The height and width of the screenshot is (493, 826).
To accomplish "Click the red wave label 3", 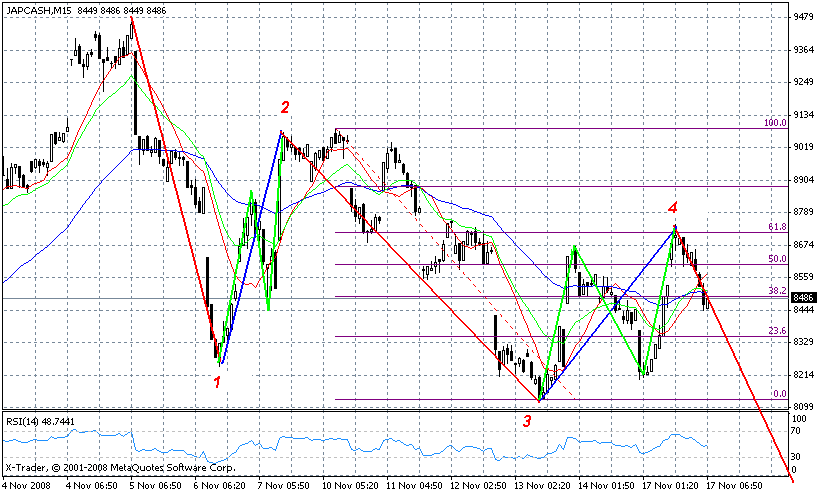I will [527, 420].
